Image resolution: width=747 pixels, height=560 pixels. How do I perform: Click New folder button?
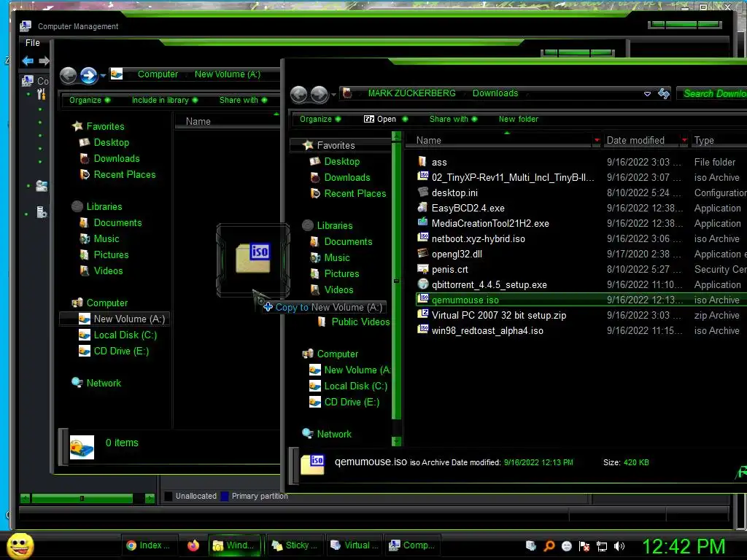tap(519, 119)
